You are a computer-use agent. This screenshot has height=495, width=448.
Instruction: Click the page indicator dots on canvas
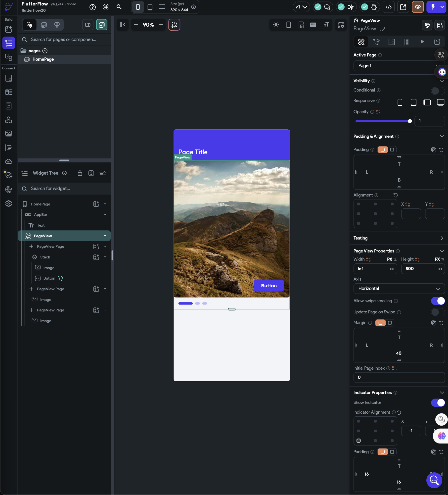(193, 303)
